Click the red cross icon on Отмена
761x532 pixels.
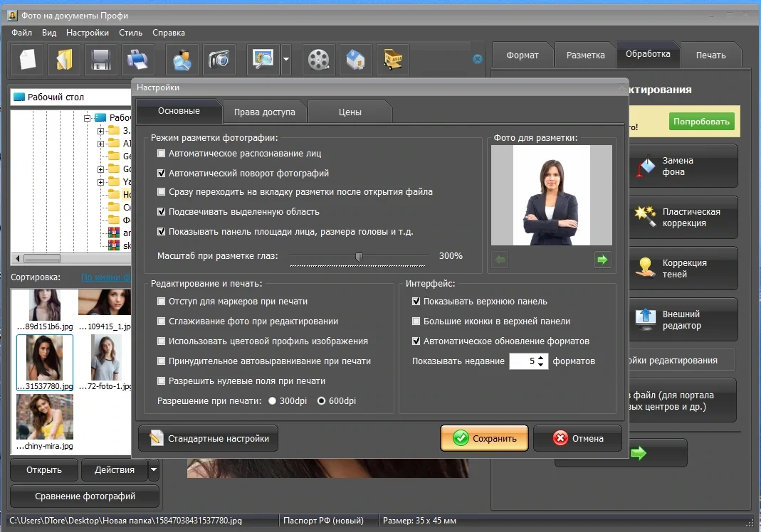(560, 438)
